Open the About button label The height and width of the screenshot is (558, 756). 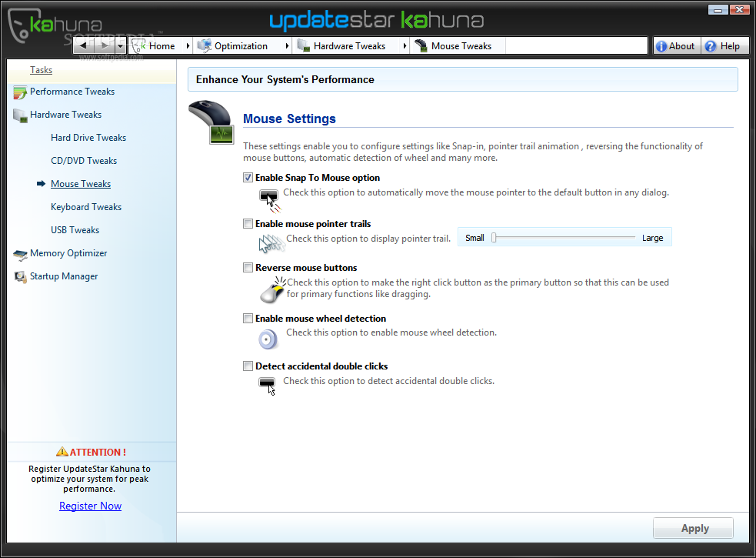pyautogui.click(x=681, y=46)
